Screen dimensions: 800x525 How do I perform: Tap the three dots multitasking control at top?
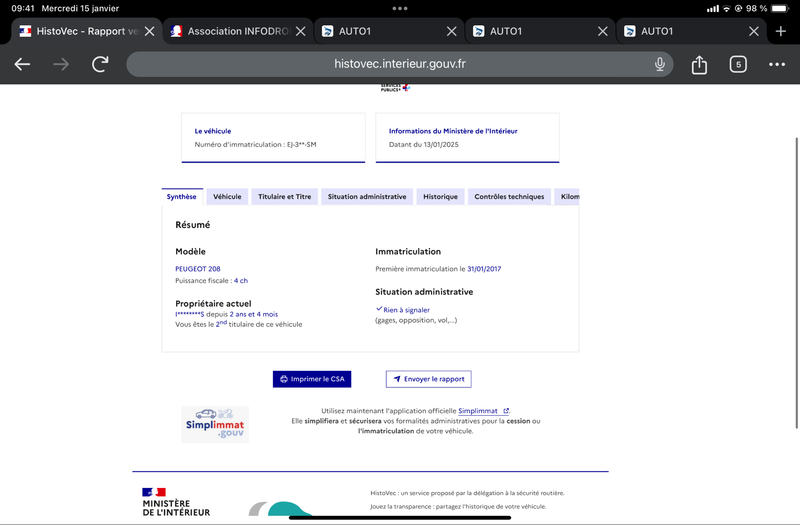[x=400, y=8]
